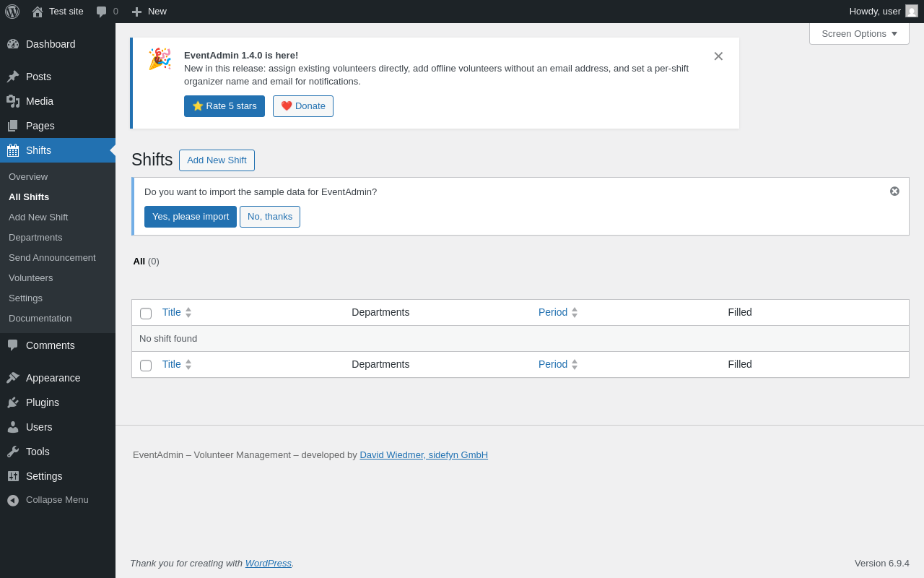Click the Plugins plug icon

13,402
